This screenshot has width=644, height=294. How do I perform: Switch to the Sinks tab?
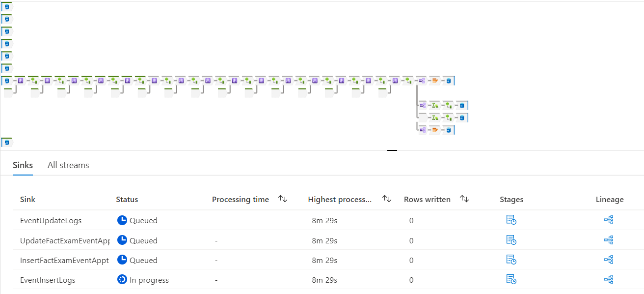pyautogui.click(x=23, y=165)
